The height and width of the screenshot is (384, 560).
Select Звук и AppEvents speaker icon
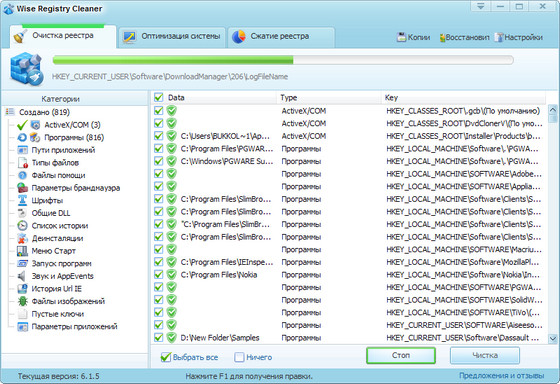click(x=22, y=276)
